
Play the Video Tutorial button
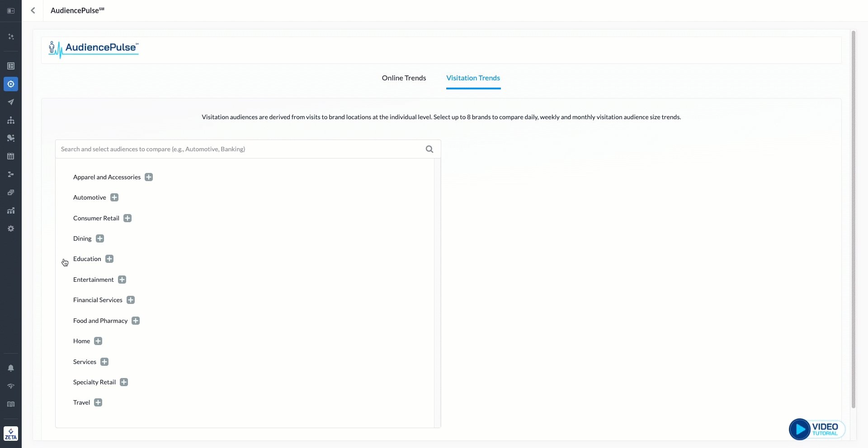tap(816, 429)
